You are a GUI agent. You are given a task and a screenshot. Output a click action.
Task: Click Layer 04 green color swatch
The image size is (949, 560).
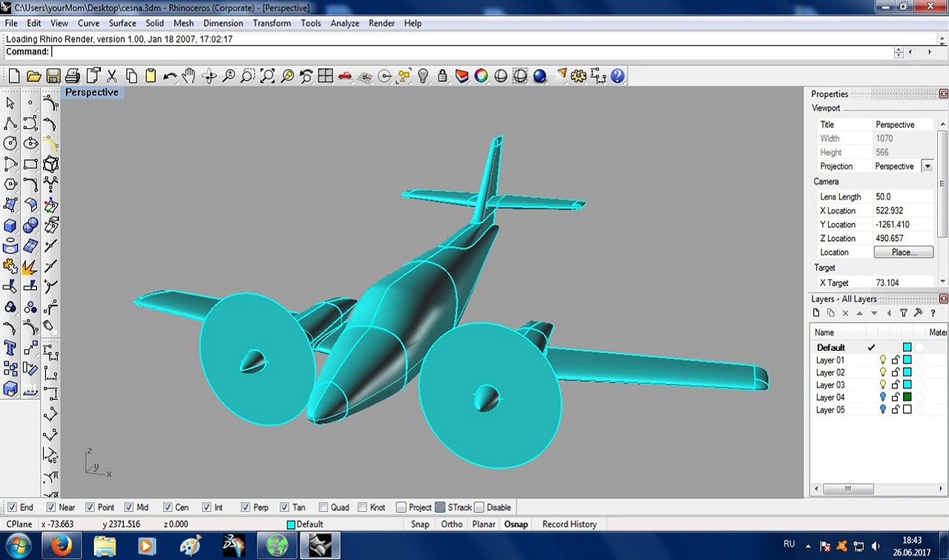click(x=907, y=397)
